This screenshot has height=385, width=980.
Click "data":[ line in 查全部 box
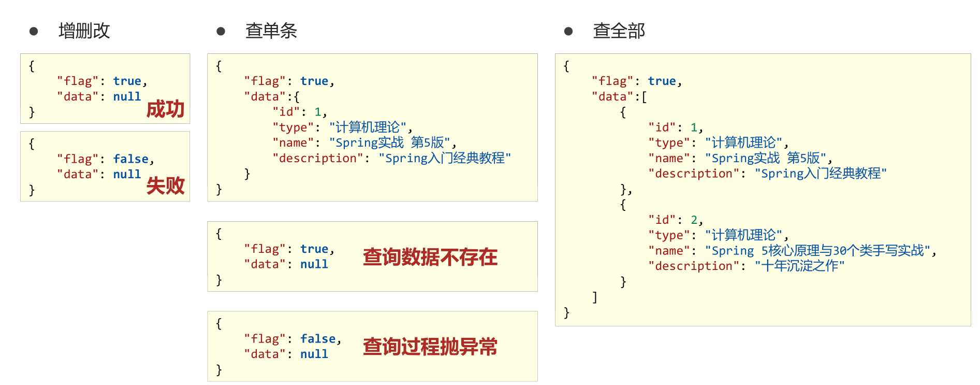click(x=619, y=97)
